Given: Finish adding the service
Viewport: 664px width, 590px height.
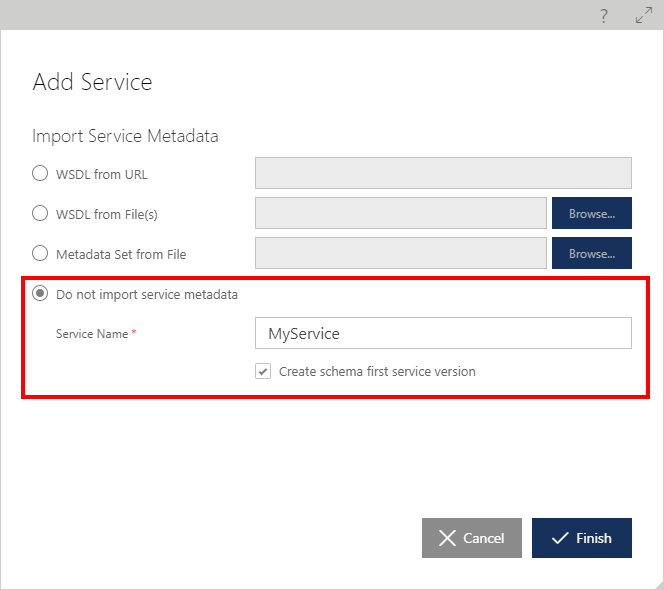Looking at the screenshot, I should (582, 538).
